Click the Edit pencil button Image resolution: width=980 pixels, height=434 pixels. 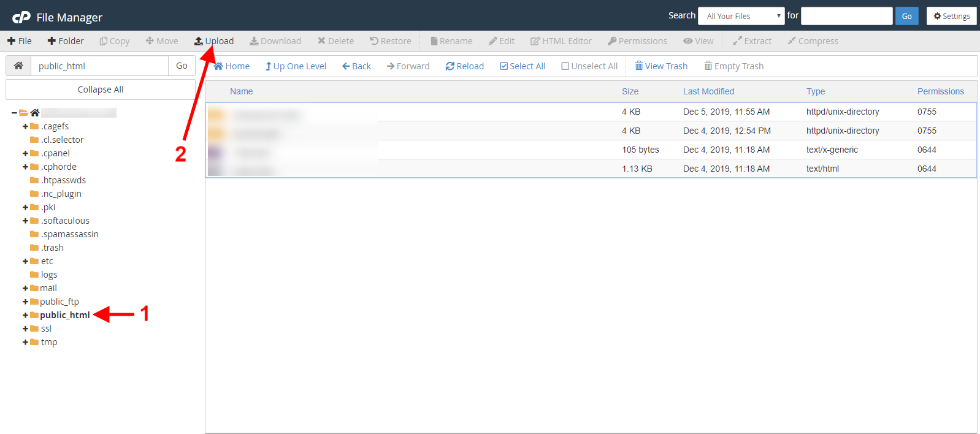click(x=502, y=41)
